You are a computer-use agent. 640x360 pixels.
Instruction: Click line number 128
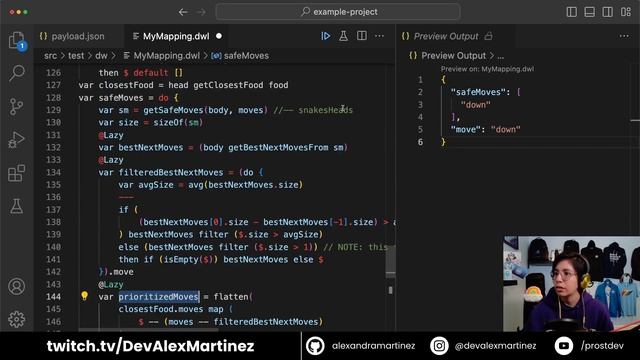point(53,98)
